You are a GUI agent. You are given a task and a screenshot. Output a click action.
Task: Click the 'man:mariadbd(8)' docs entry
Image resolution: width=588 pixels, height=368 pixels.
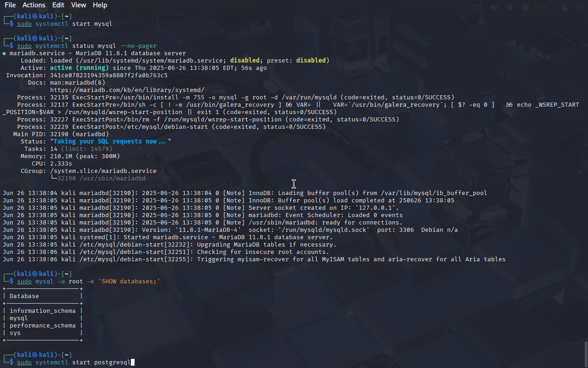[78, 82]
